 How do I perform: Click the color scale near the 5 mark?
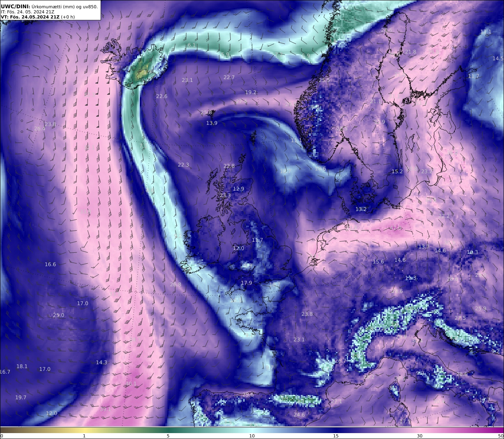168,430
